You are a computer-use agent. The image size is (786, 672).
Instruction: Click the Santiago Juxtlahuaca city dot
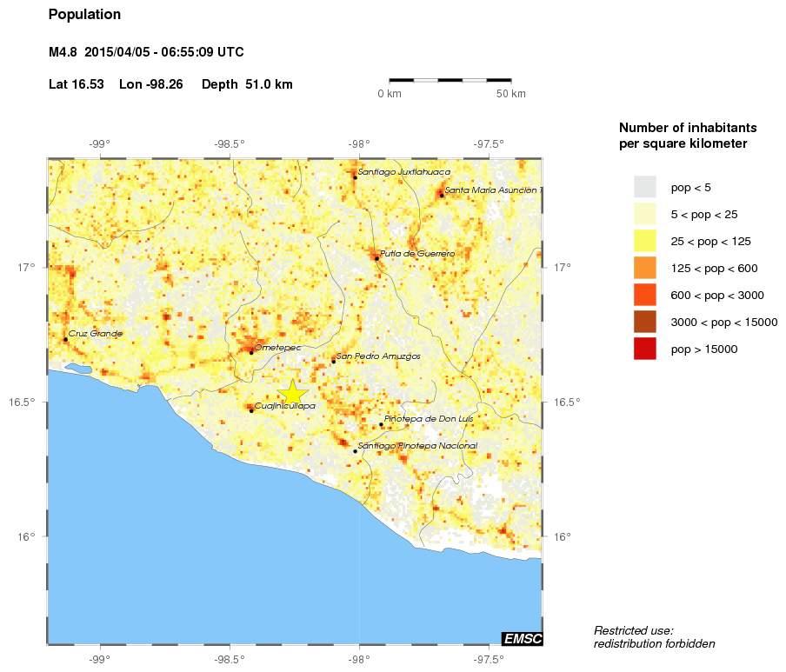[355, 177]
